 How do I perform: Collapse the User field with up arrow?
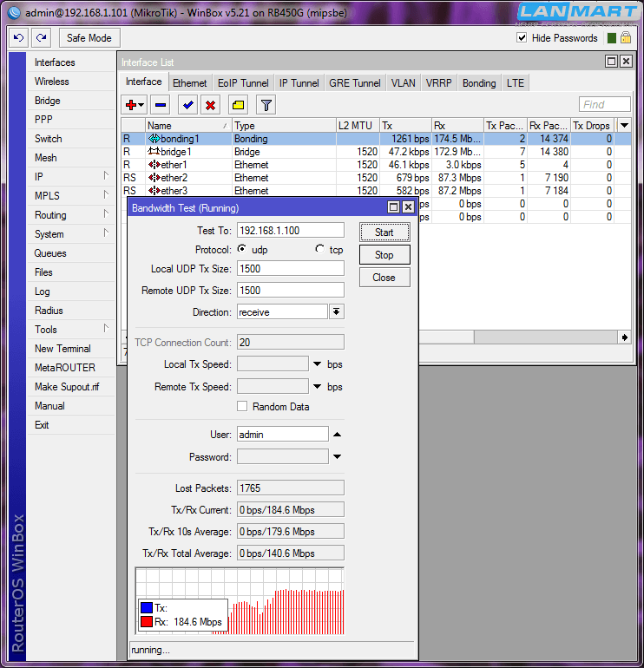point(337,435)
